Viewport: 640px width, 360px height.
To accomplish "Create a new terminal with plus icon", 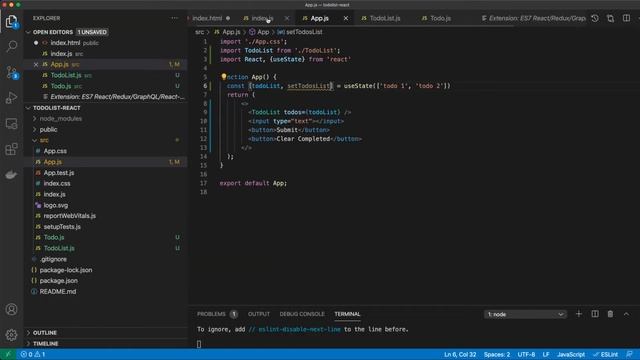I will pos(579,314).
